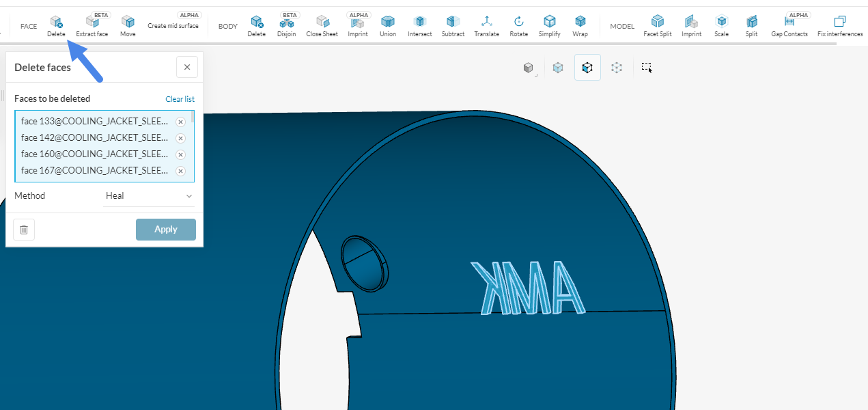Select the Simplify tool

tap(550, 26)
